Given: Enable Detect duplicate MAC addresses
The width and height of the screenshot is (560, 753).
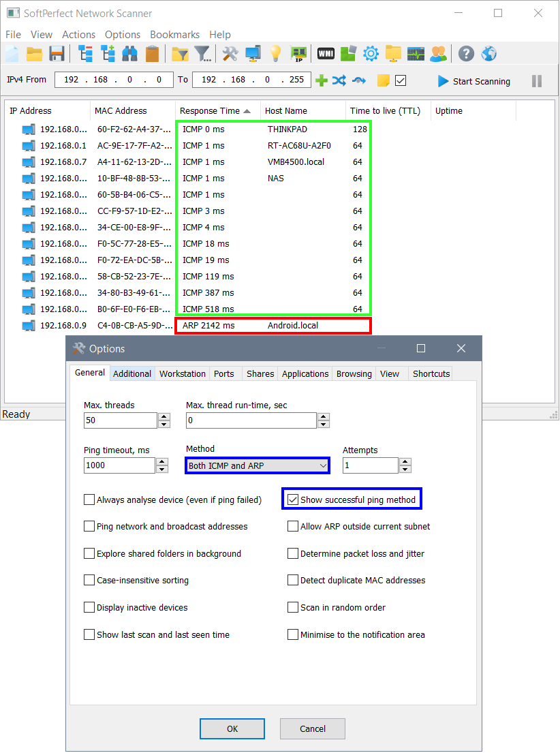Looking at the screenshot, I should pyautogui.click(x=292, y=580).
